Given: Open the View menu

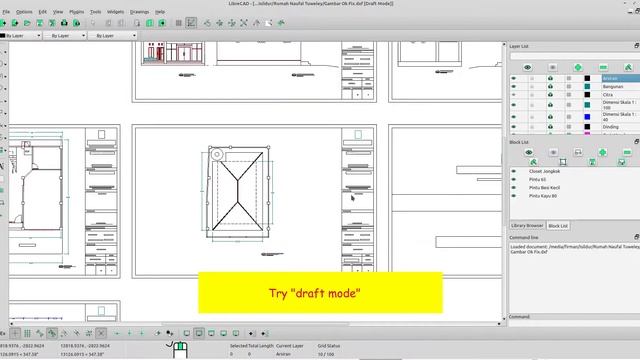Looking at the screenshot, I should [58, 12].
